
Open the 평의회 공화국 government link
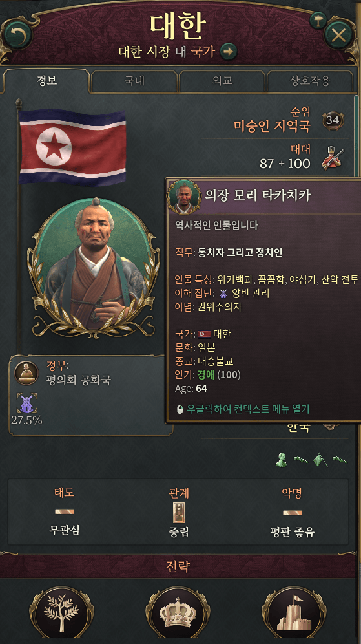tap(78, 380)
